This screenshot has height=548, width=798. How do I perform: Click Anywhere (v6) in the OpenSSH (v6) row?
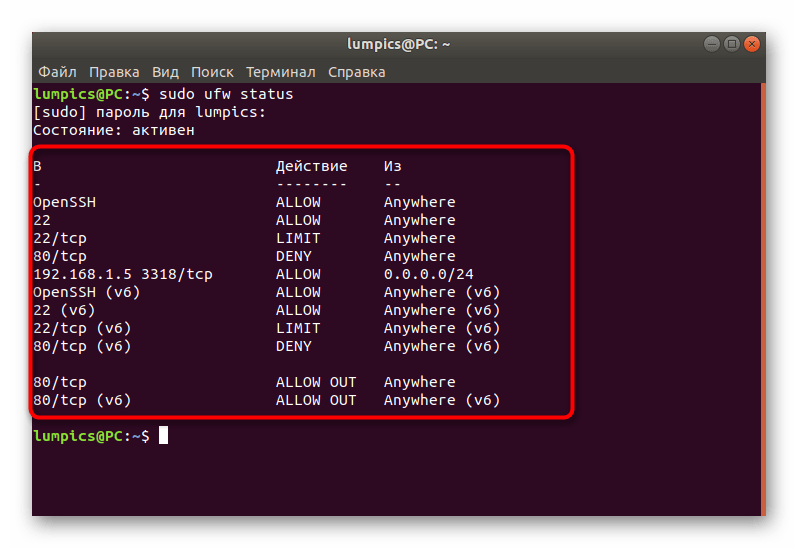[442, 292]
